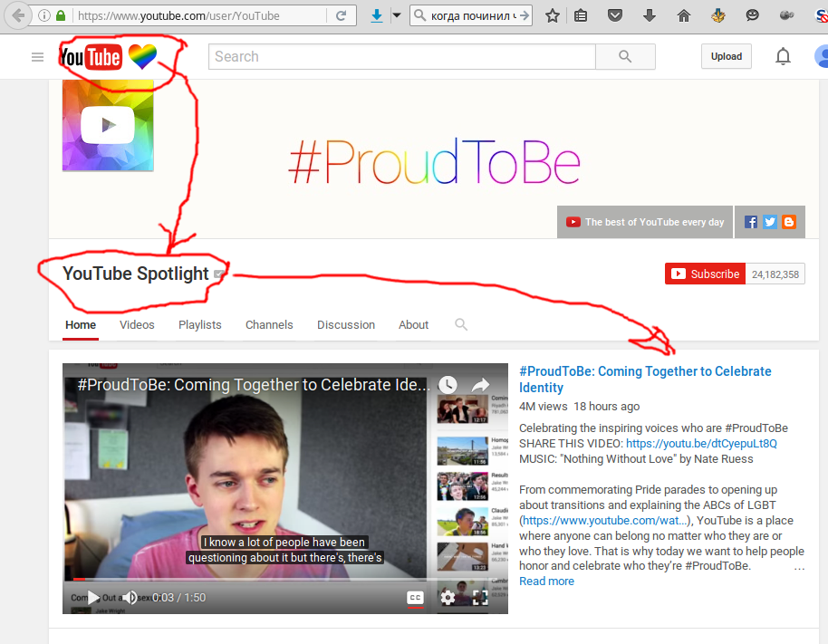Select the Home tab
The width and height of the screenshot is (828, 644).
pyautogui.click(x=81, y=324)
